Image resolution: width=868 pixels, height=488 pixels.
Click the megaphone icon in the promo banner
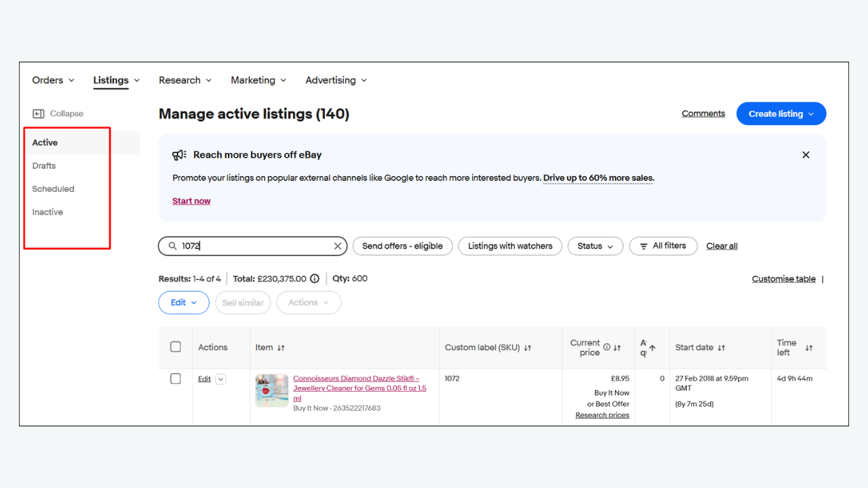coord(179,155)
